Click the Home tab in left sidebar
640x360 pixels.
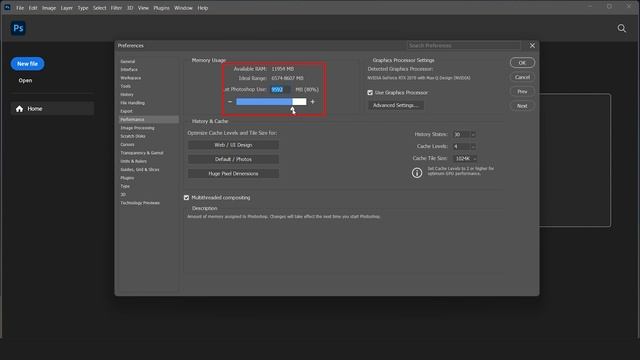coord(52,109)
